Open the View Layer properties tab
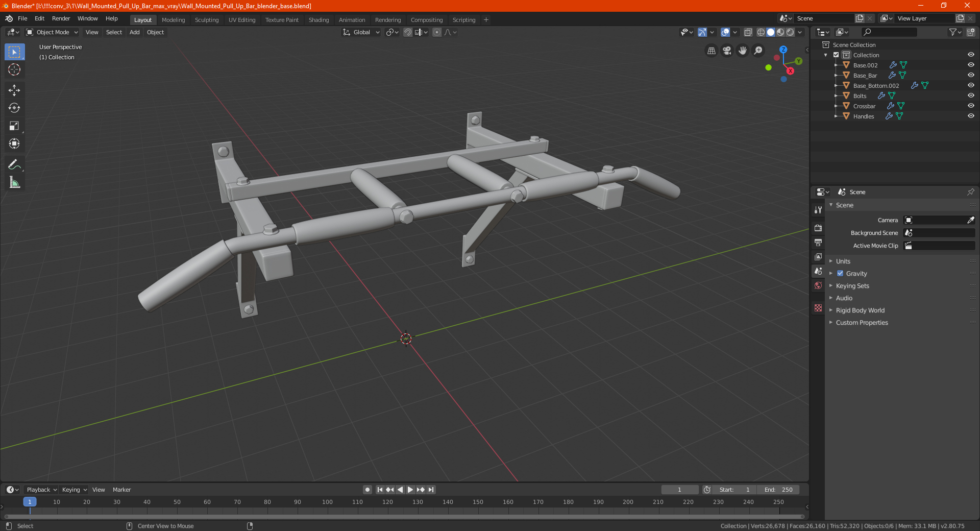 click(818, 257)
